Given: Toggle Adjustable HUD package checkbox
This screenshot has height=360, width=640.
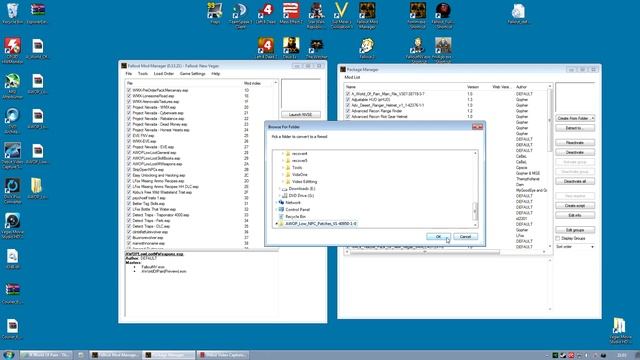Looking at the screenshot, I should [348, 100].
